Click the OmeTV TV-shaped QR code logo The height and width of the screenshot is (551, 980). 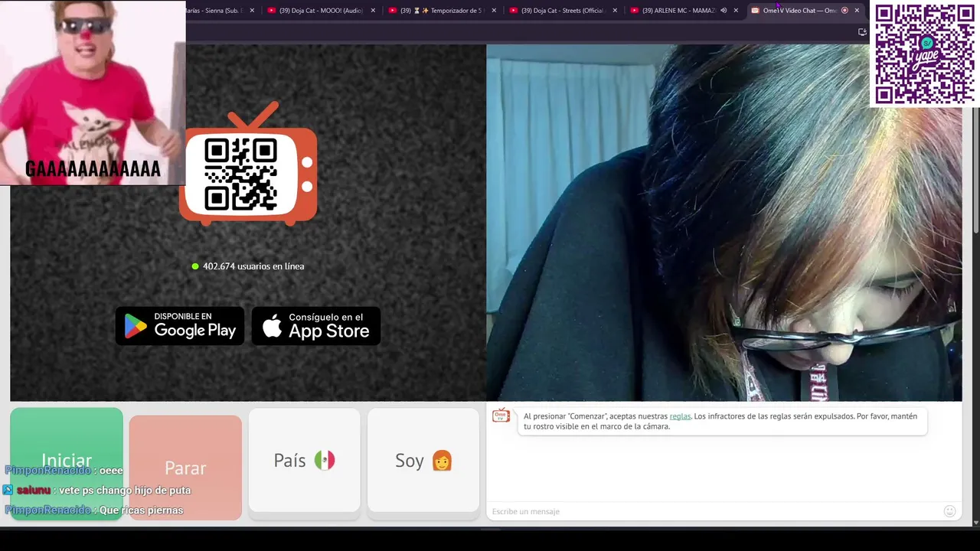tap(248, 165)
